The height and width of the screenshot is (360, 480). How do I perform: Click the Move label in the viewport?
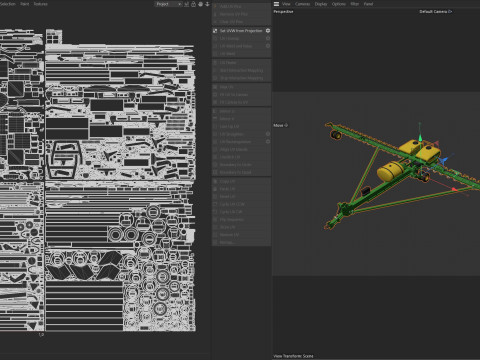(281, 125)
